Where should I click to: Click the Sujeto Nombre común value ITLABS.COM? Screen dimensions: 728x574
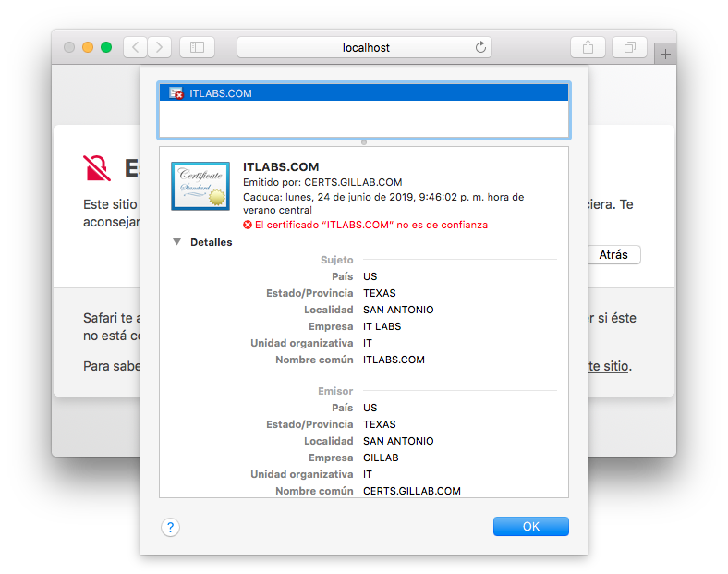coord(394,360)
